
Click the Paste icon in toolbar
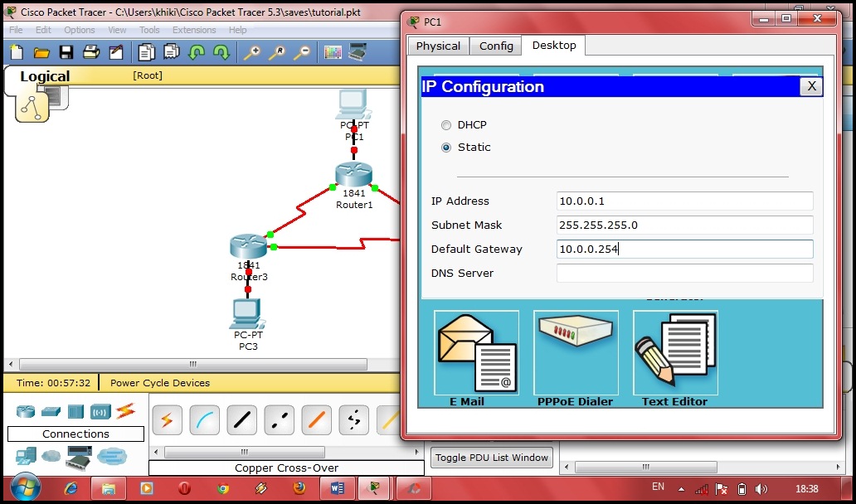pyautogui.click(x=172, y=52)
